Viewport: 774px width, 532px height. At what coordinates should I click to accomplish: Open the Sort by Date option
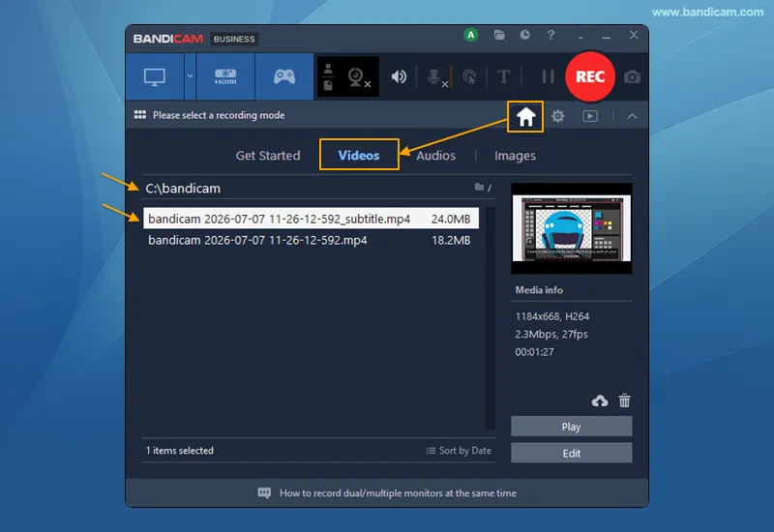[x=459, y=451]
